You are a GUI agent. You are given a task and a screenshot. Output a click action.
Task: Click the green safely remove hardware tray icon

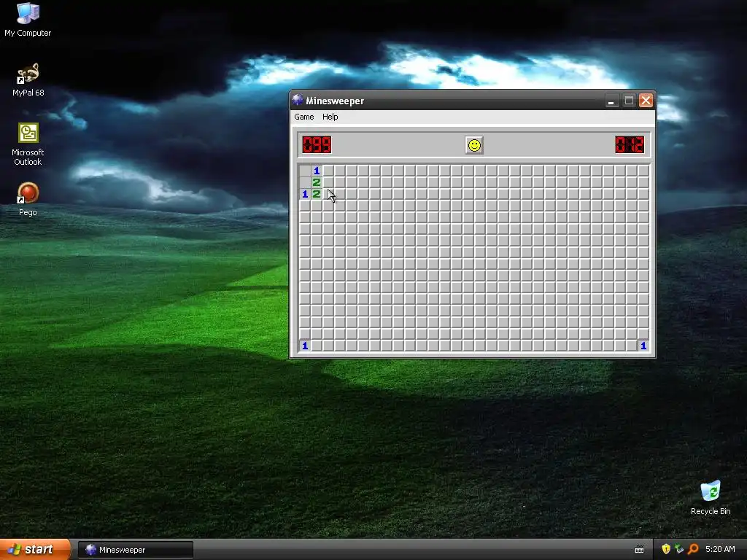(x=679, y=550)
